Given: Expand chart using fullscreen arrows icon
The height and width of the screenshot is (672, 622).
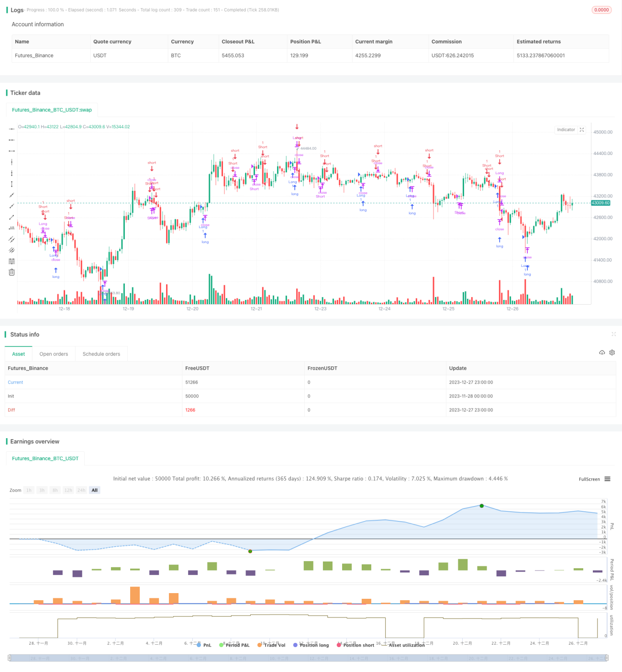Looking at the screenshot, I should pos(582,130).
